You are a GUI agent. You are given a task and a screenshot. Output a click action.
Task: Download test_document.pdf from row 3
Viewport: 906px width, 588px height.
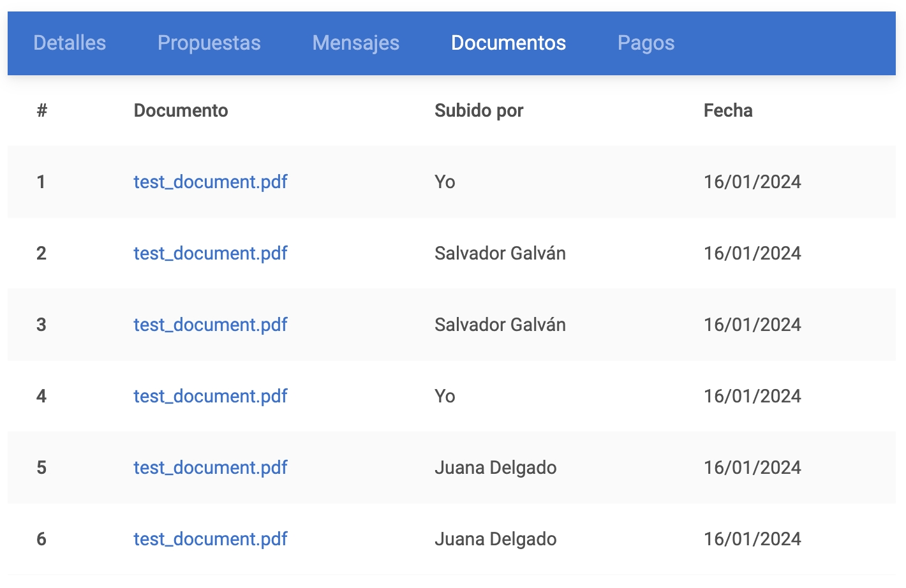click(x=210, y=325)
